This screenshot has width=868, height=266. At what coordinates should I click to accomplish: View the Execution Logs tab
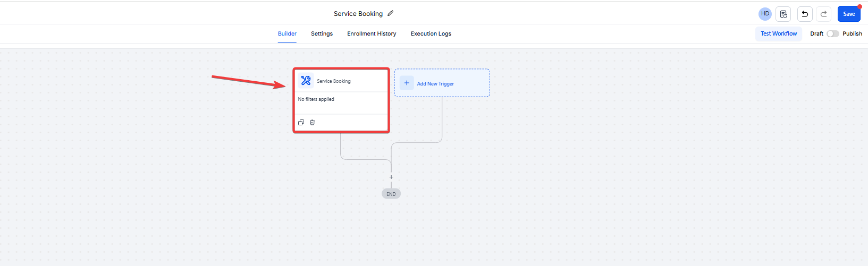coord(431,33)
